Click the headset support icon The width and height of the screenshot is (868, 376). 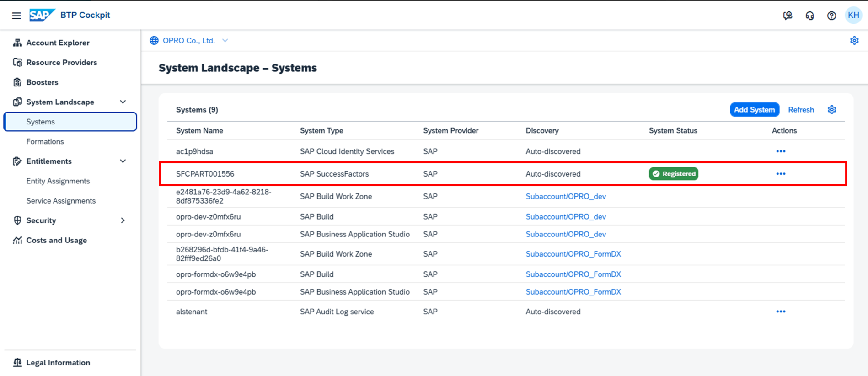point(809,16)
